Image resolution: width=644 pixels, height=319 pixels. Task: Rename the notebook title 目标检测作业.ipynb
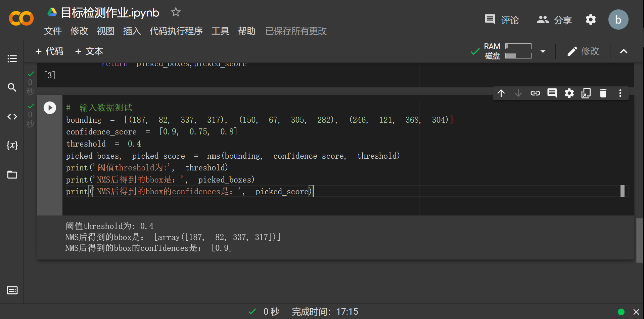[110, 13]
